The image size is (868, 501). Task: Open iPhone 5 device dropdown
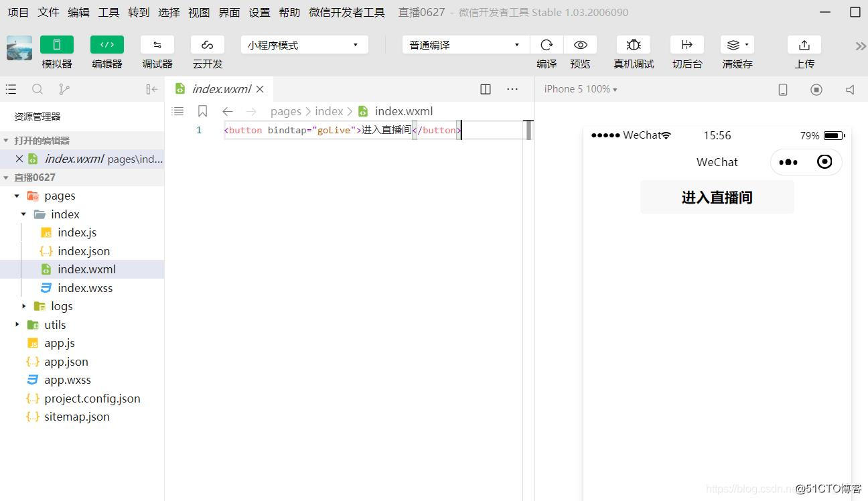[581, 89]
